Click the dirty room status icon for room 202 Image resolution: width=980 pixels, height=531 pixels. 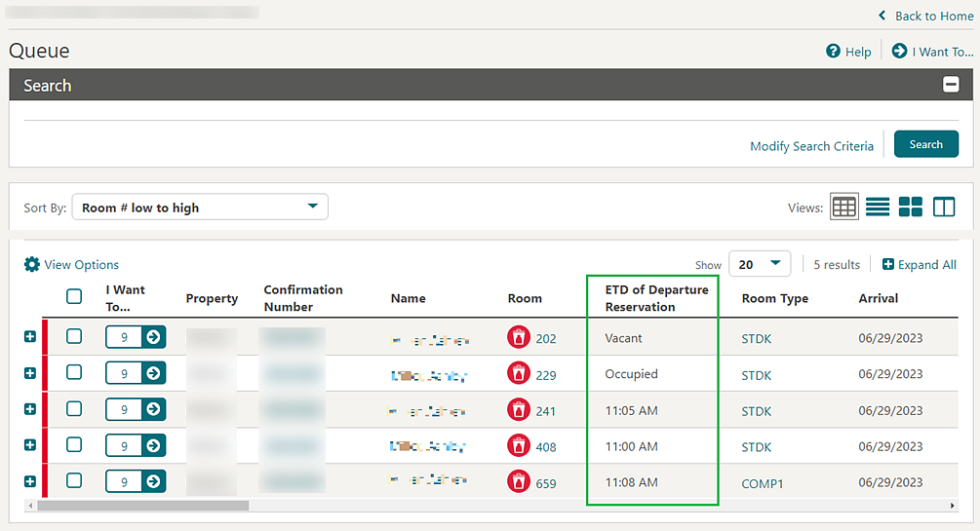click(518, 338)
